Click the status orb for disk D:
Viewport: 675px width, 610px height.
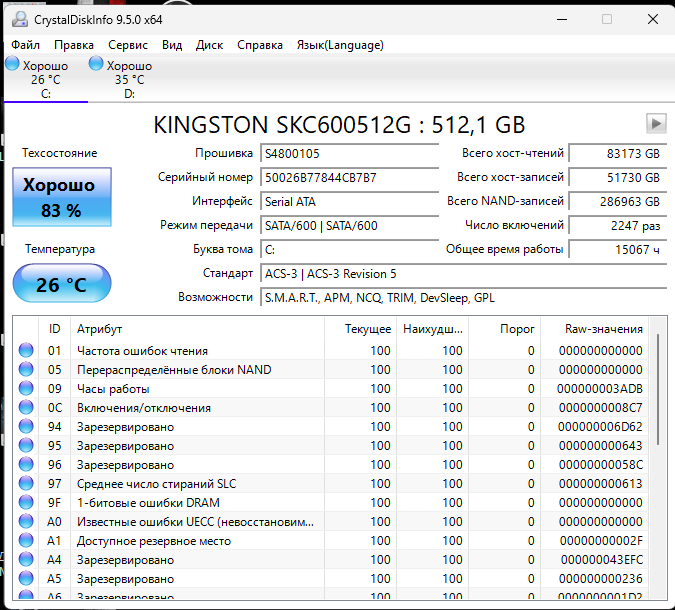[96, 64]
